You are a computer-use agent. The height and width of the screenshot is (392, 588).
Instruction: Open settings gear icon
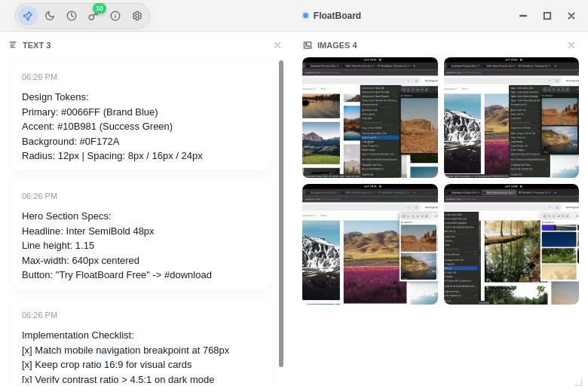[137, 16]
